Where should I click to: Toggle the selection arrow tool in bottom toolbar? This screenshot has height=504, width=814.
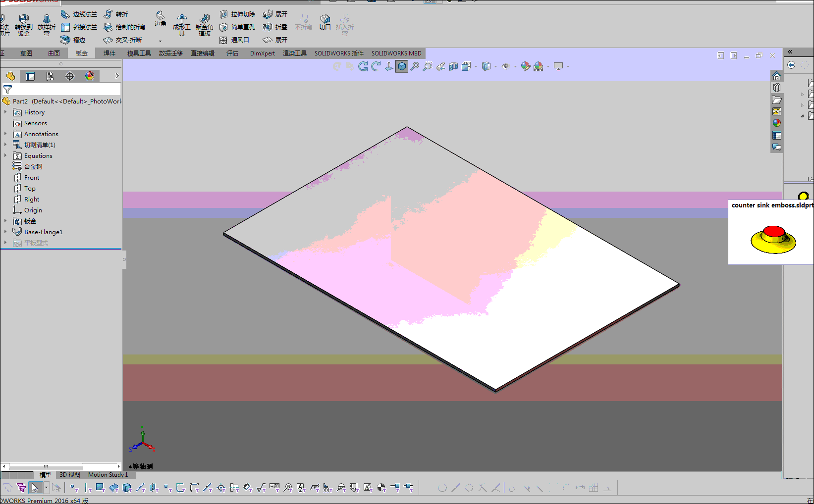[35, 488]
